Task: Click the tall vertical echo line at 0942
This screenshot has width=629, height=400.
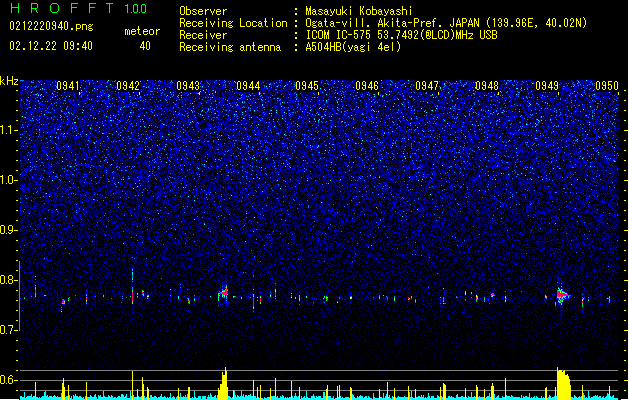Action: 132,286
